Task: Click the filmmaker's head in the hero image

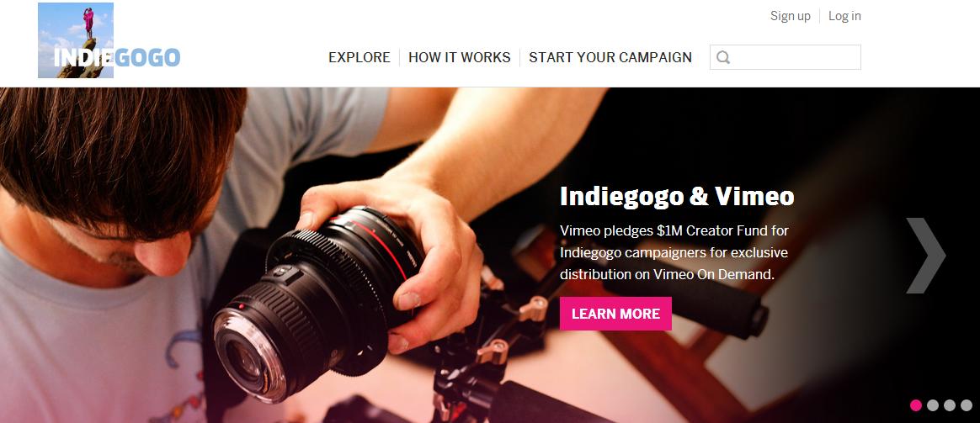Action: pos(119,168)
